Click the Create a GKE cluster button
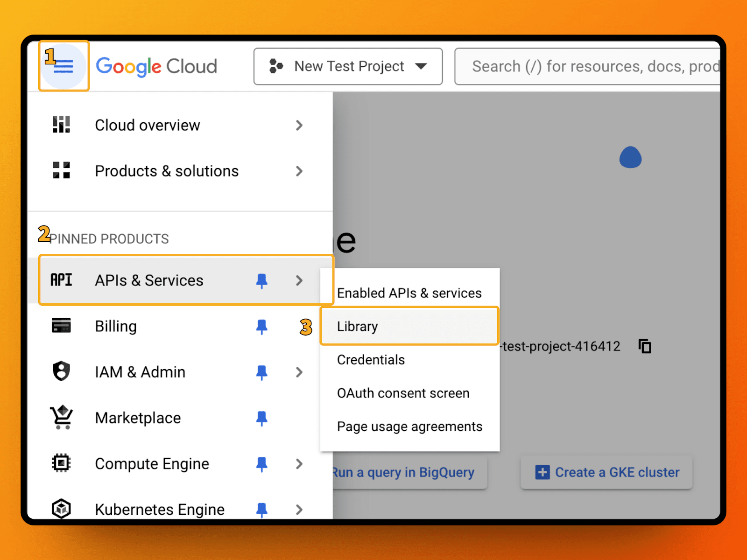 [x=606, y=472]
